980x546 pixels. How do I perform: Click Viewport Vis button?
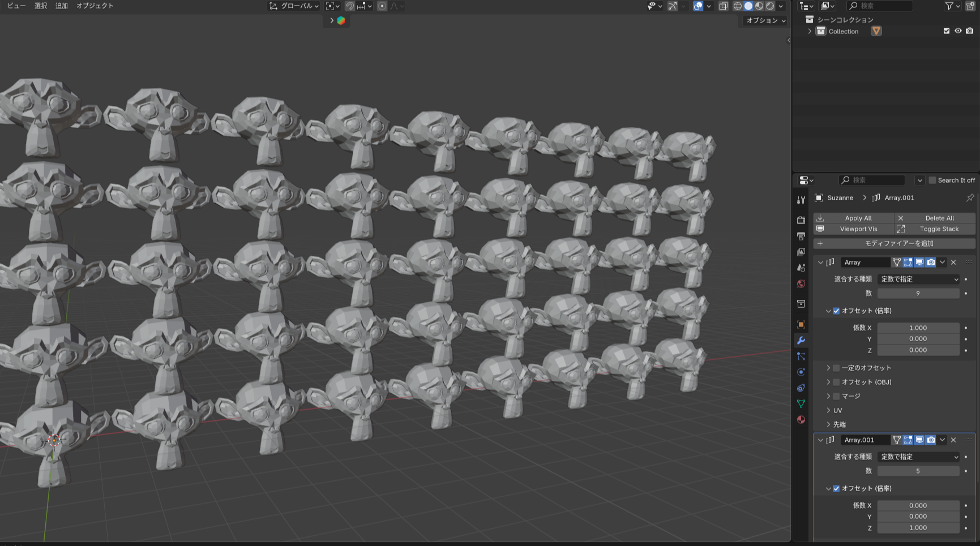[x=854, y=229]
